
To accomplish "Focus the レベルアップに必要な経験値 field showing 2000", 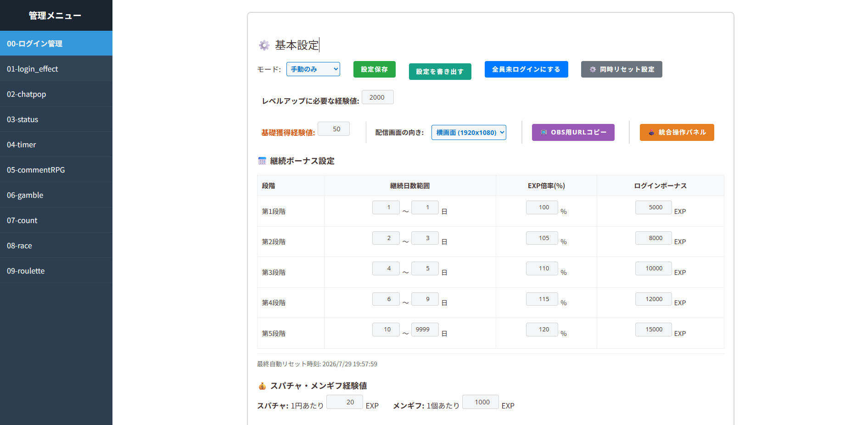I will (x=378, y=97).
